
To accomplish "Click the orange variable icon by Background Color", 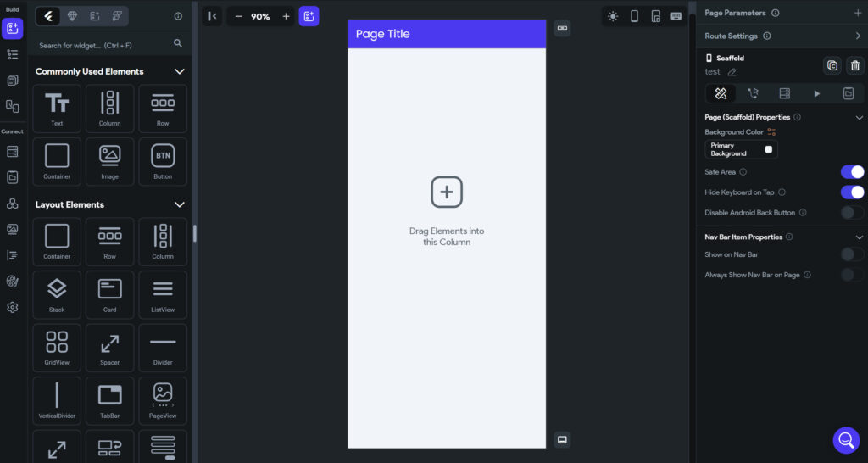I will tap(771, 131).
